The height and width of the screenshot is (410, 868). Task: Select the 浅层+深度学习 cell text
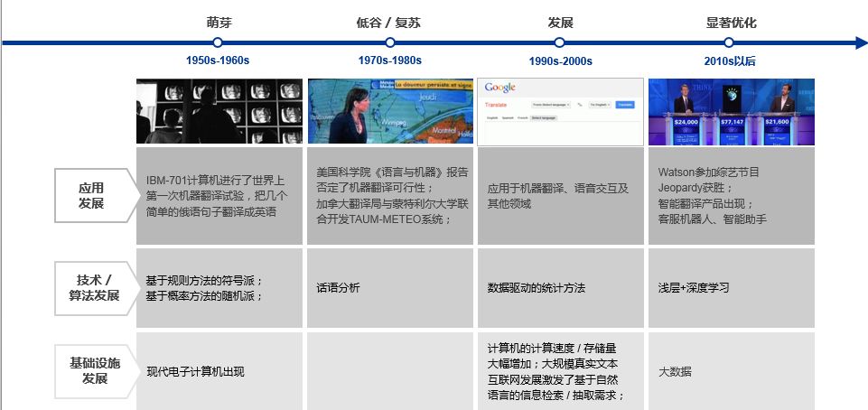(x=694, y=288)
